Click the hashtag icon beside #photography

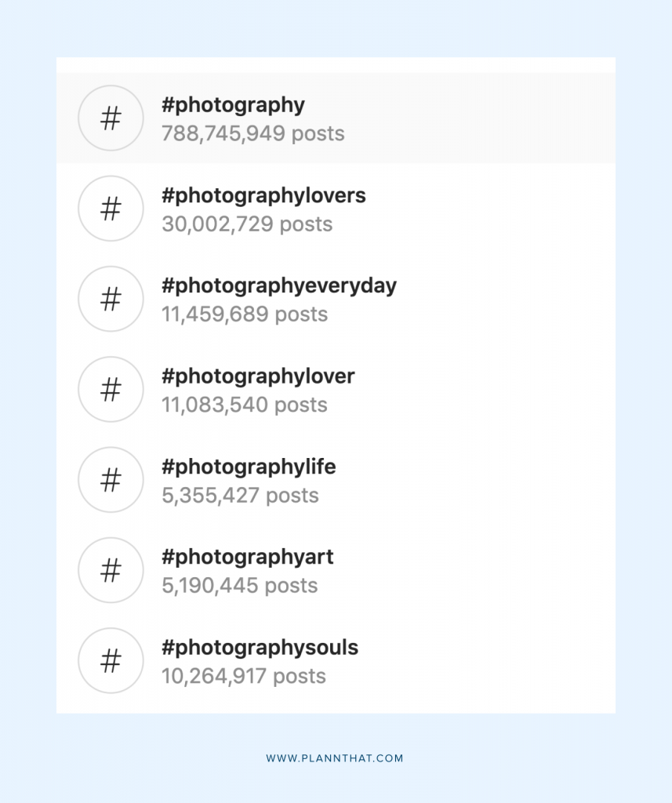pos(111,118)
